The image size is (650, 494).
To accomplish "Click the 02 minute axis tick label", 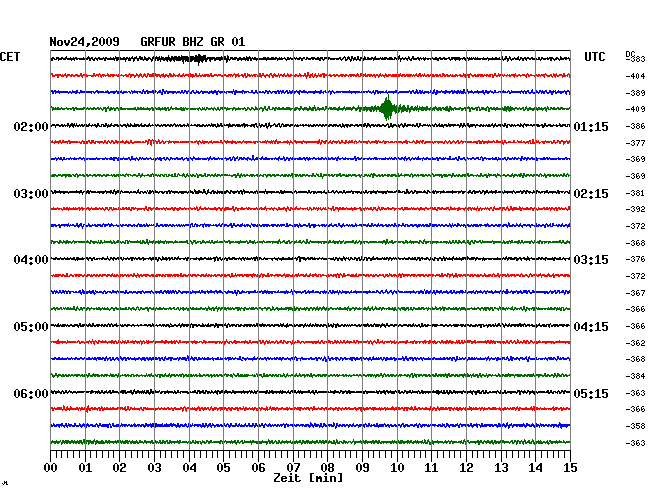I will coord(119,467).
